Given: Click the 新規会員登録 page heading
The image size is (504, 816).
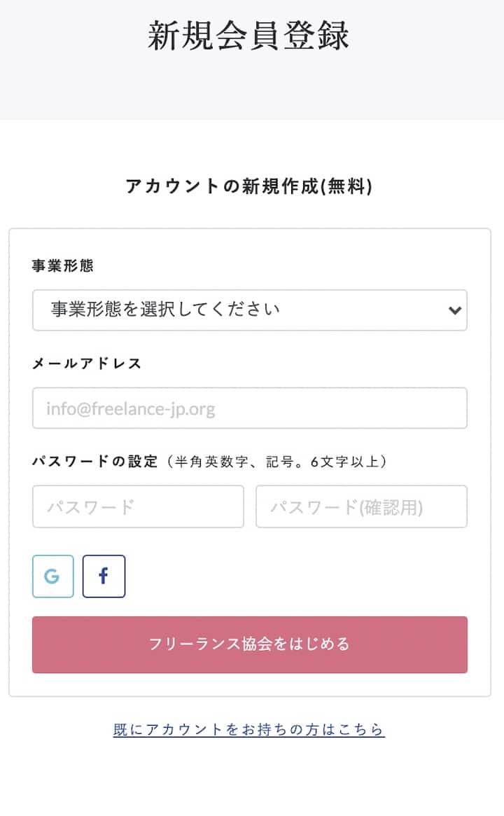Looking at the screenshot, I should [x=248, y=35].
